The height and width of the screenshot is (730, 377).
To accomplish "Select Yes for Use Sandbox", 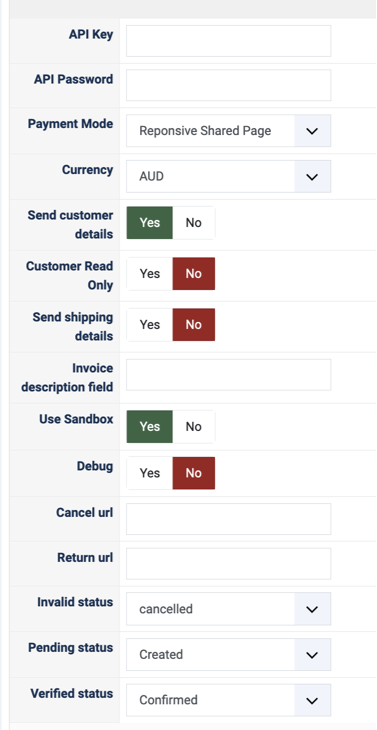I will tap(149, 426).
